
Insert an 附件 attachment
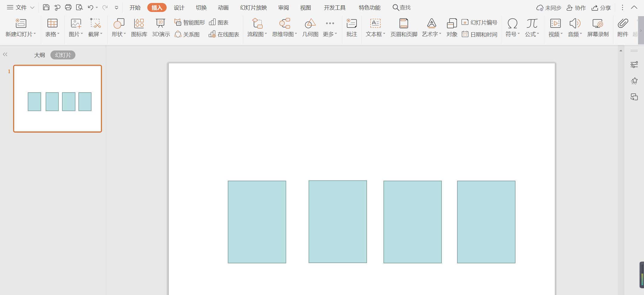(x=623, y=28)
